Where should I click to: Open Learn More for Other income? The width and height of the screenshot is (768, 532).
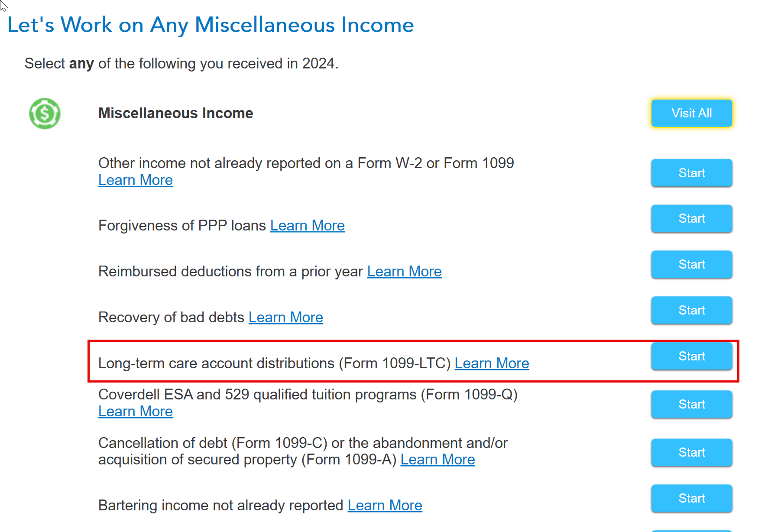coord(136,180)
